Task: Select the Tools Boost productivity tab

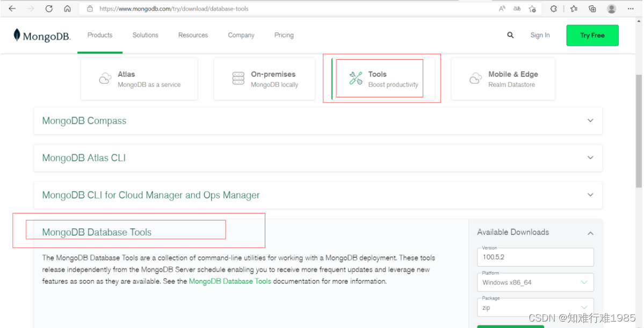Action: tap(383, 79)
